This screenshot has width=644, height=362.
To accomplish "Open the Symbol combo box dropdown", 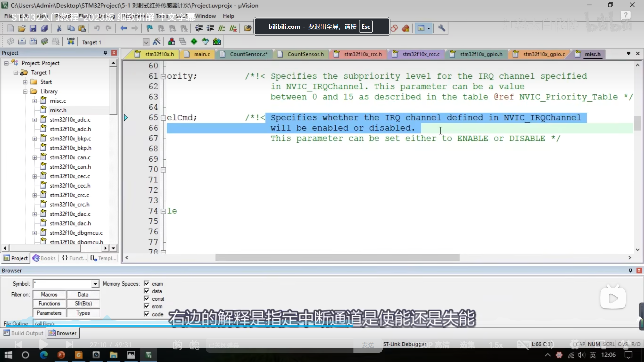I will click(95, 284).
